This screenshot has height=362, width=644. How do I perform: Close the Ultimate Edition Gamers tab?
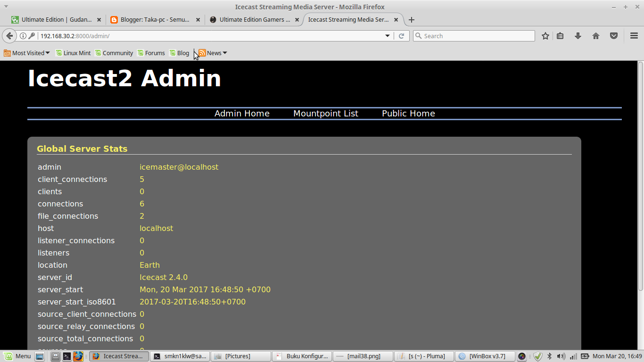[x=297, y=20]
